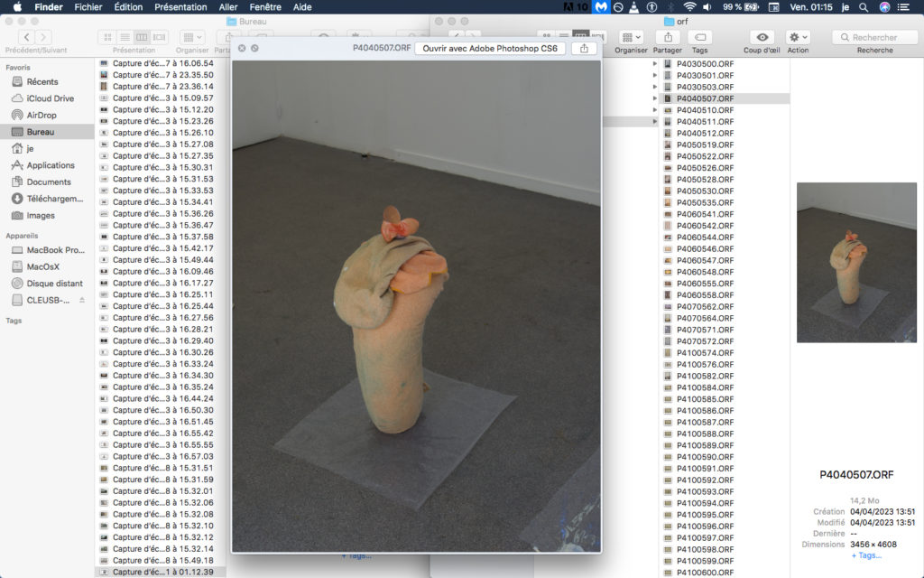Eject the CLEUSB drive
Viewport: 924px width, 578px height.
(82, 300)
